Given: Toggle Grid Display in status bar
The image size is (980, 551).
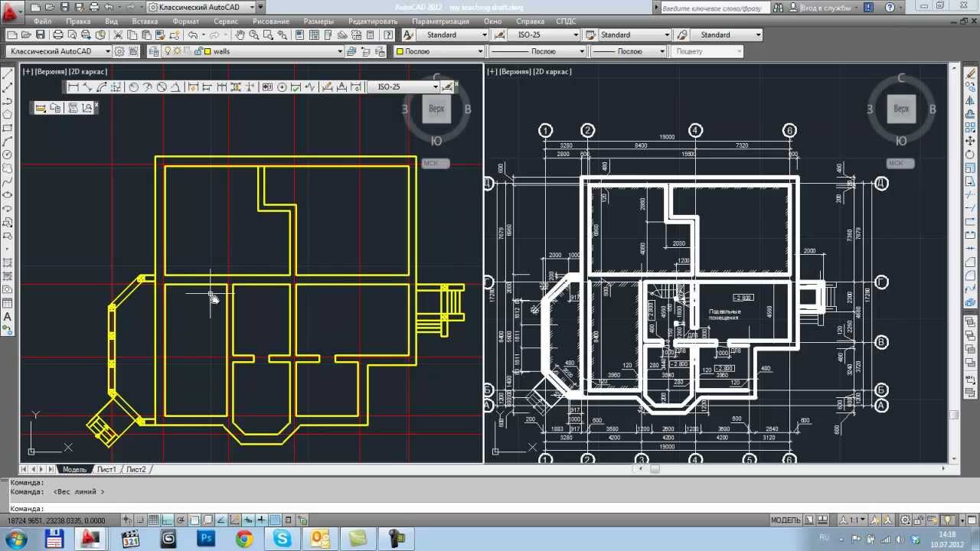Looking at the screenshot, I should (153, 520).
